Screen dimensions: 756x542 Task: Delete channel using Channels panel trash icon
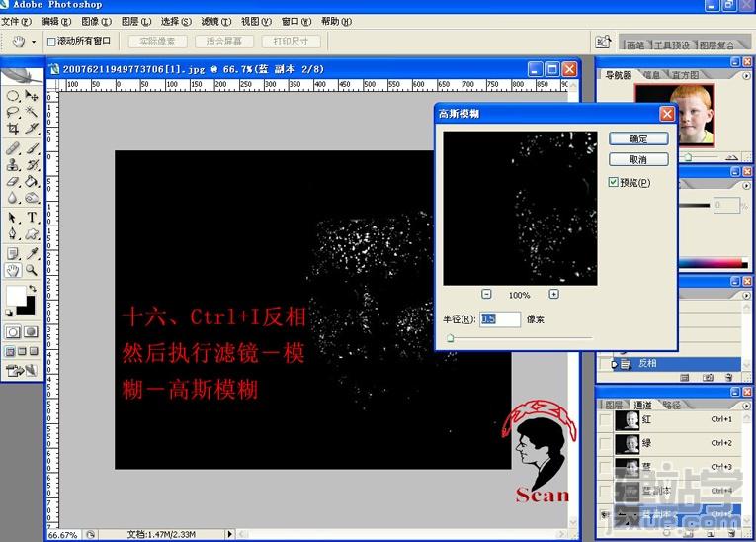point(732,534)
